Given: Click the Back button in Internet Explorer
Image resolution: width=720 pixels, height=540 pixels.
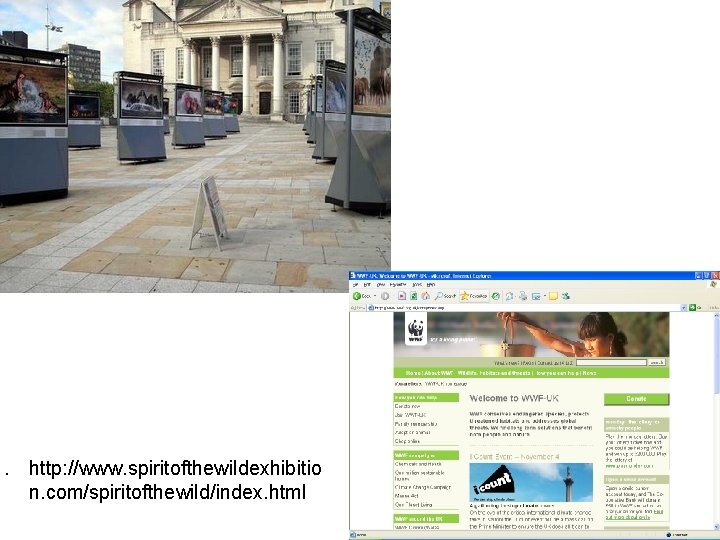Looking at the screenshot, I should point(362,296).
